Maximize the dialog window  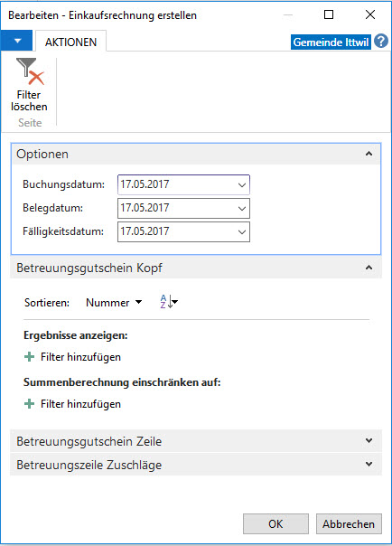coord(329,14)
